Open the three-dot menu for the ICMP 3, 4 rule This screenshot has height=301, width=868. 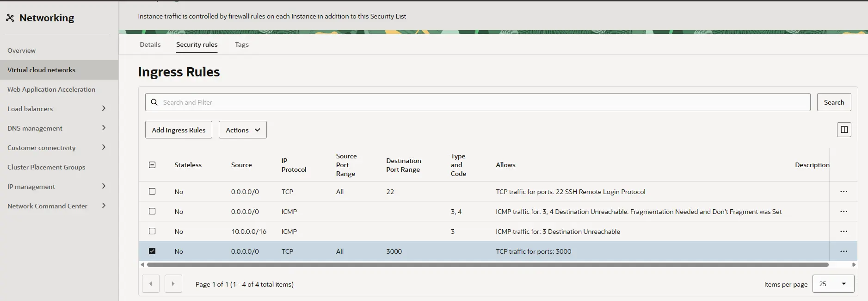(x=843, y=212)
